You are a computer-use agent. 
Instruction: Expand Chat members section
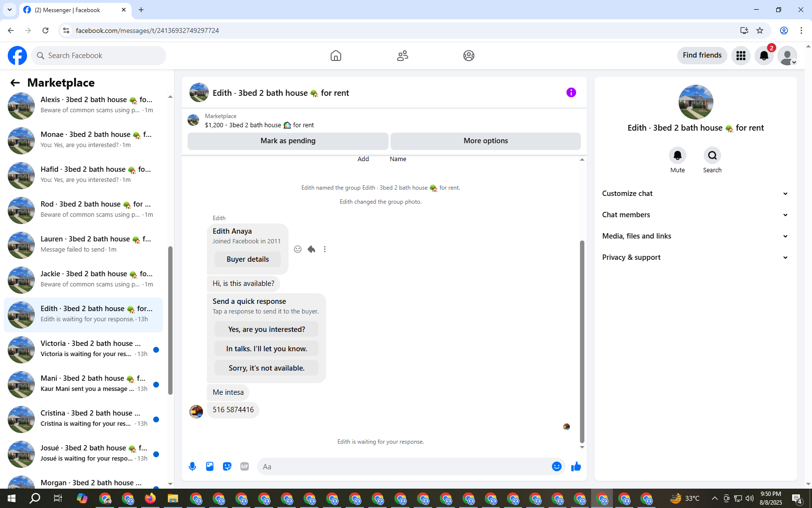click(695, 215)
